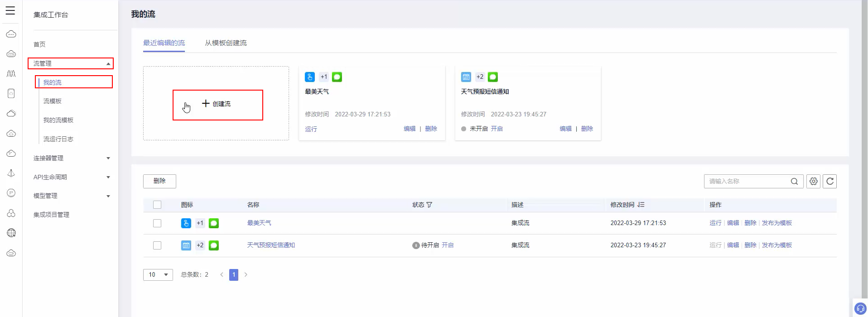Click the globe icon in the icon rail
The height and width of the screenshot is (317, 868).
pos(11,233)
